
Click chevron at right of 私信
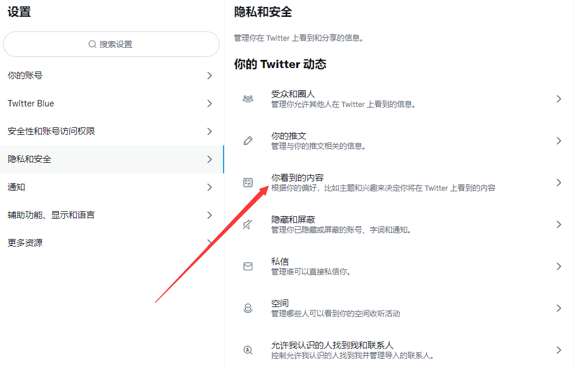tap(559, 266)
